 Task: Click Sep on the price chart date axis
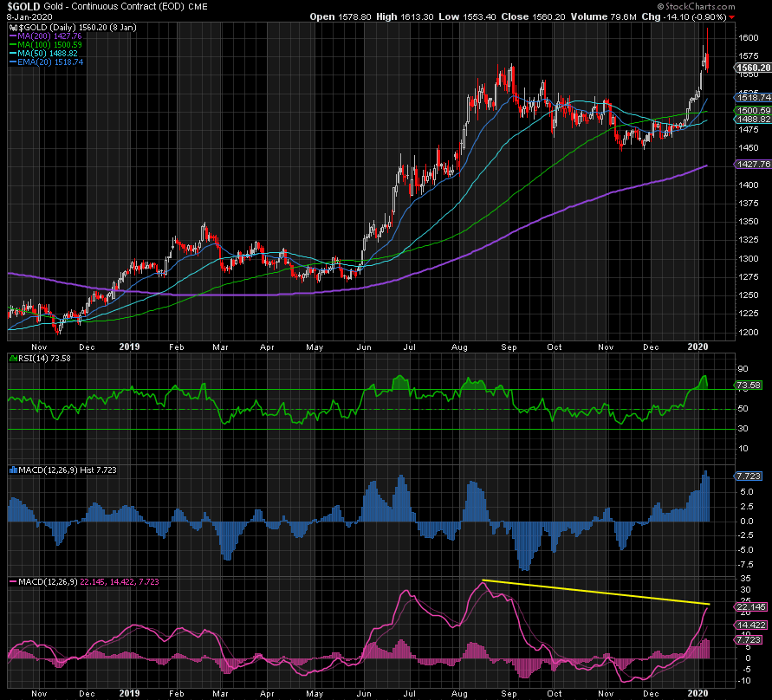(x=509, y=347)
